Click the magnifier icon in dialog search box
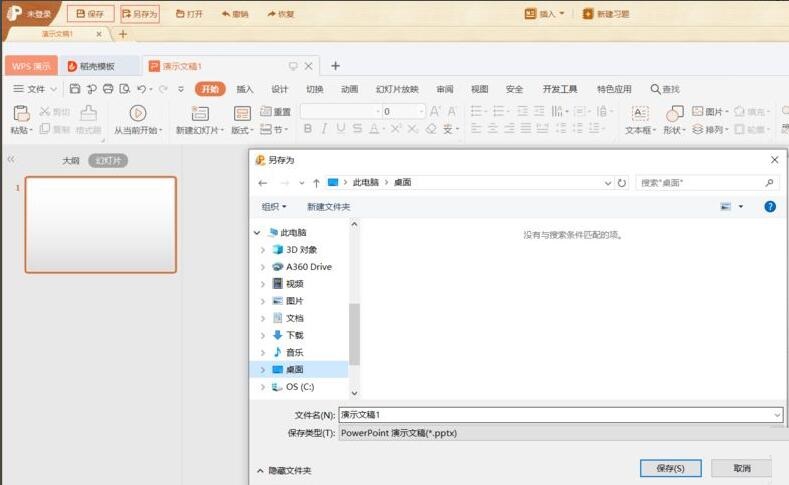 [x=769, y=183]
